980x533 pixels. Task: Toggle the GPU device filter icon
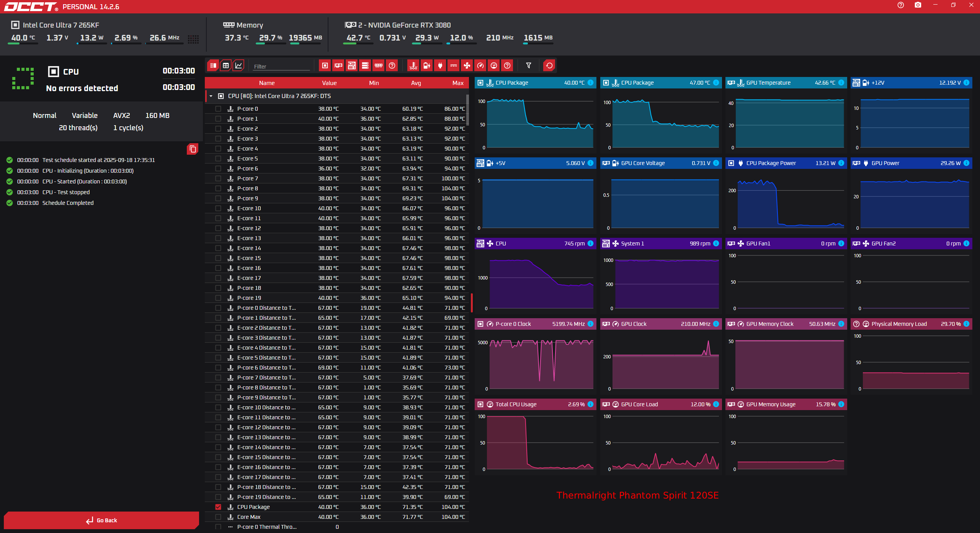pyautogui.click(x=338, y=65)
